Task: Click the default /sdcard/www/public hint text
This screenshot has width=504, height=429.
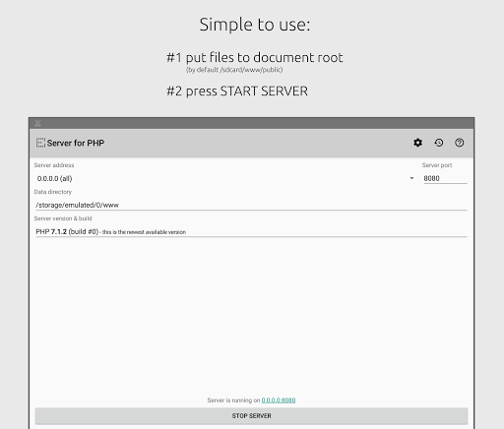Action: click(x=234, y=70)
